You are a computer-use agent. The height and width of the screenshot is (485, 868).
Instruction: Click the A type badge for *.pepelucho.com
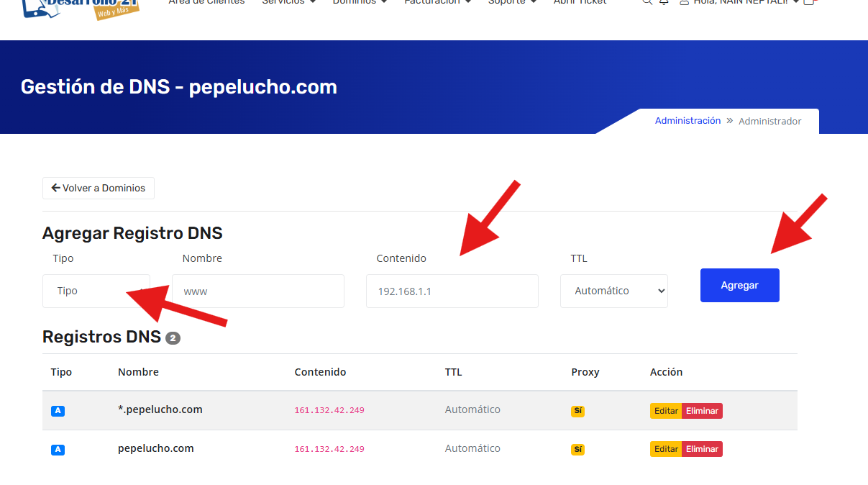[x=58, y=411]
